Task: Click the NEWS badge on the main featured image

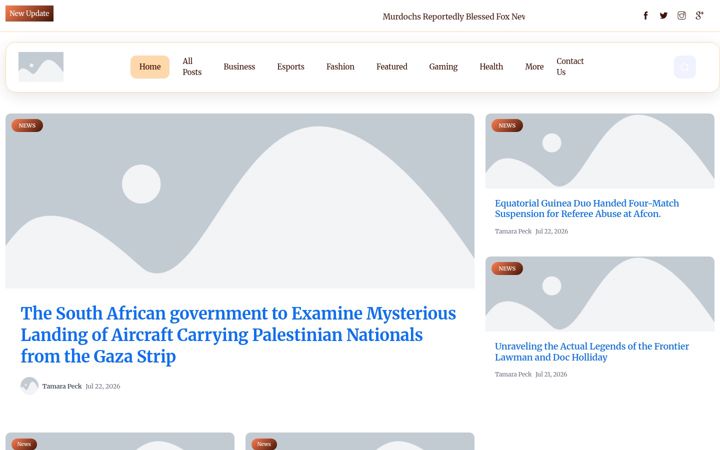Action: pos(27,125)
